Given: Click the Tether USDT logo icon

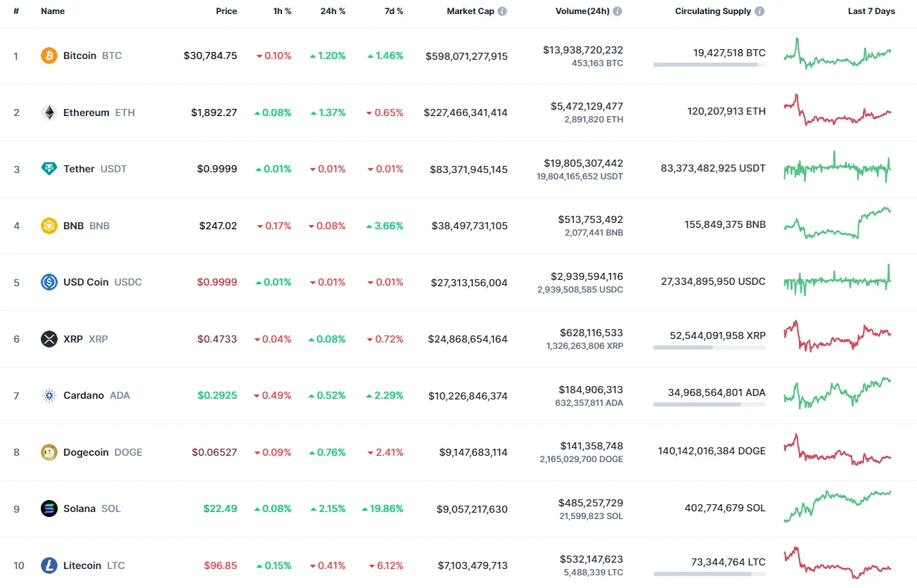Looking at the screenshot, I should tap(48, 169).
